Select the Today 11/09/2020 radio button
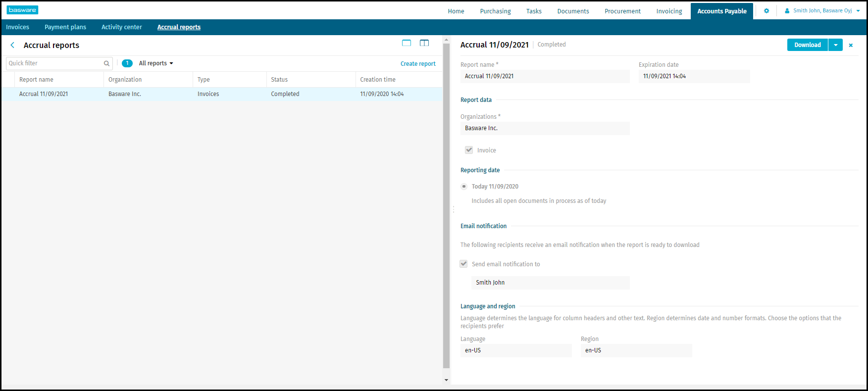The width and height of the screenshot is (868, 391). click(464, 187)
